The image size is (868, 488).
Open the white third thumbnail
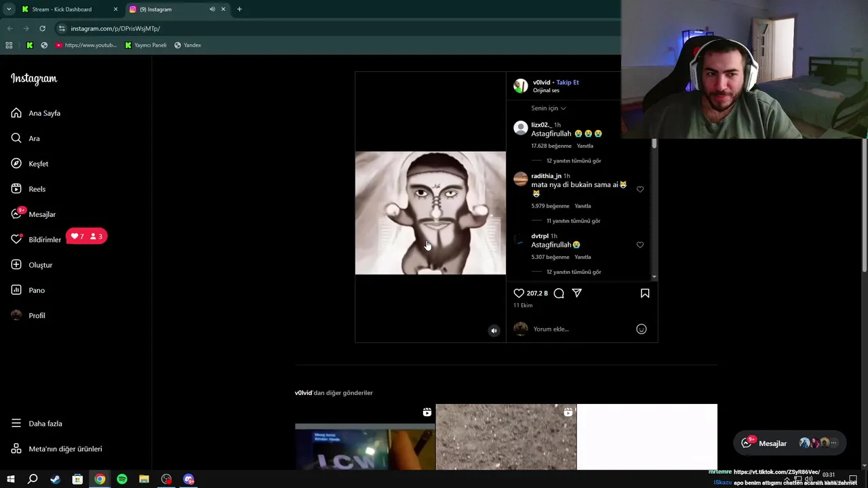[x=647, y=436]
